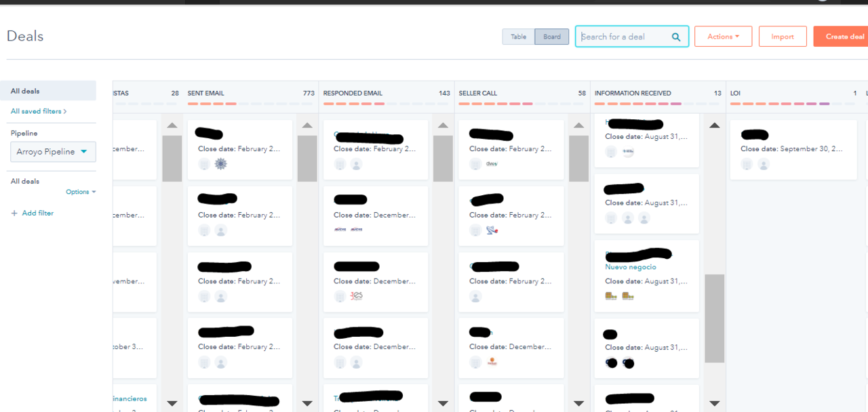Click the plus icon beside Add filter

point(14,213)
